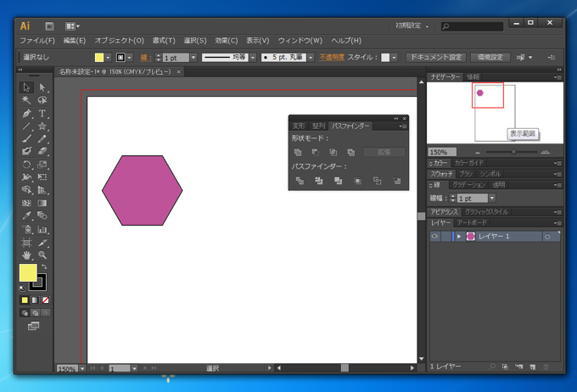Reset default fill and stroke
This screenshot has height=392, width=577.
[x=22, y=288]
